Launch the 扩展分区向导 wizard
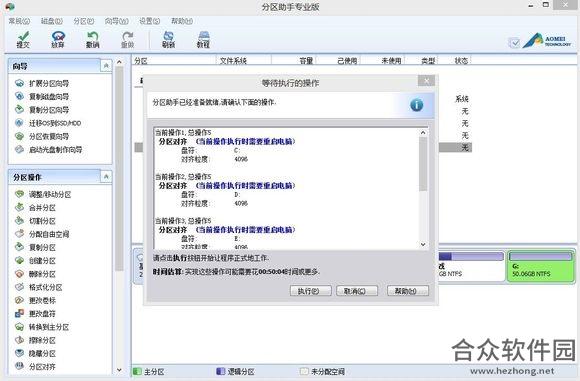This screenshot has width=580, height=381. 42,83
